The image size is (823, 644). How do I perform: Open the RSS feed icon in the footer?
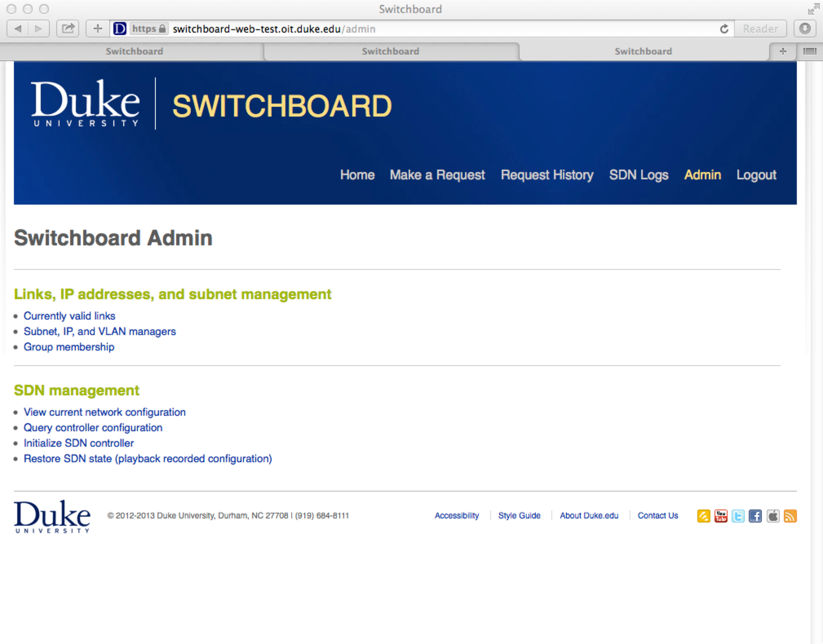click(790, 516)
